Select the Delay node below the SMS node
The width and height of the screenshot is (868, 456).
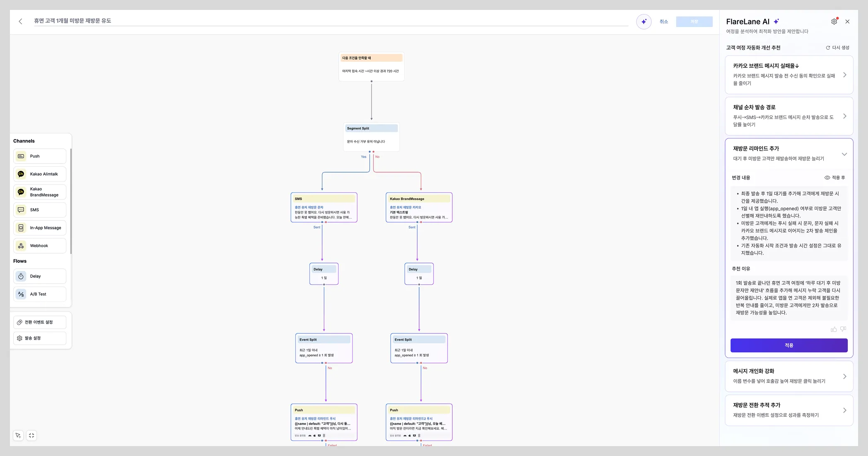(x=324, y=274)
